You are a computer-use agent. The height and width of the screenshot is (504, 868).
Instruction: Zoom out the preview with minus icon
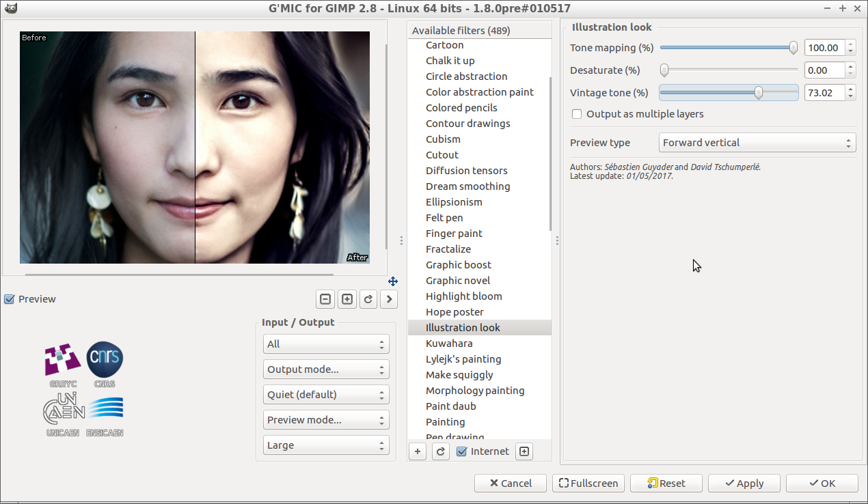(325, 299)
